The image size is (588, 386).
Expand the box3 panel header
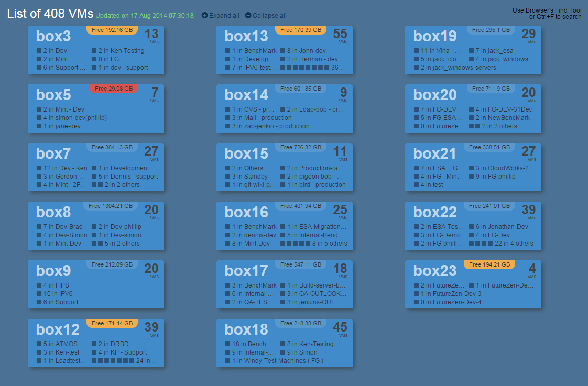(x=53, y=36)
